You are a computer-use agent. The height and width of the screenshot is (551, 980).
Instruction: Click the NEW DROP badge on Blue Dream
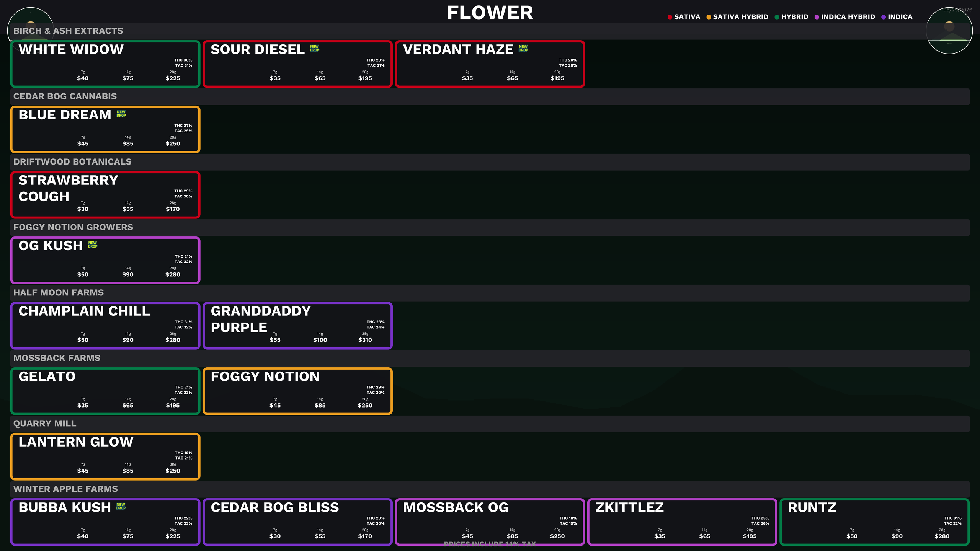[x=121, y=114]
